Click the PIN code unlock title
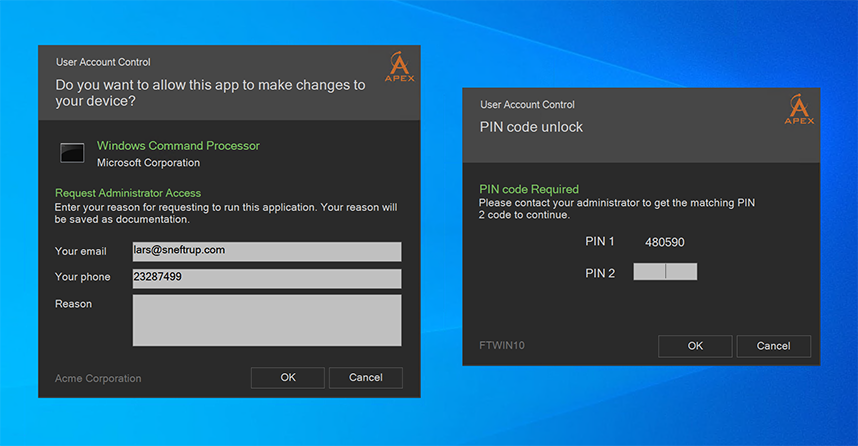The width and height of the screenshot is (858, 446). click(531, 127)
